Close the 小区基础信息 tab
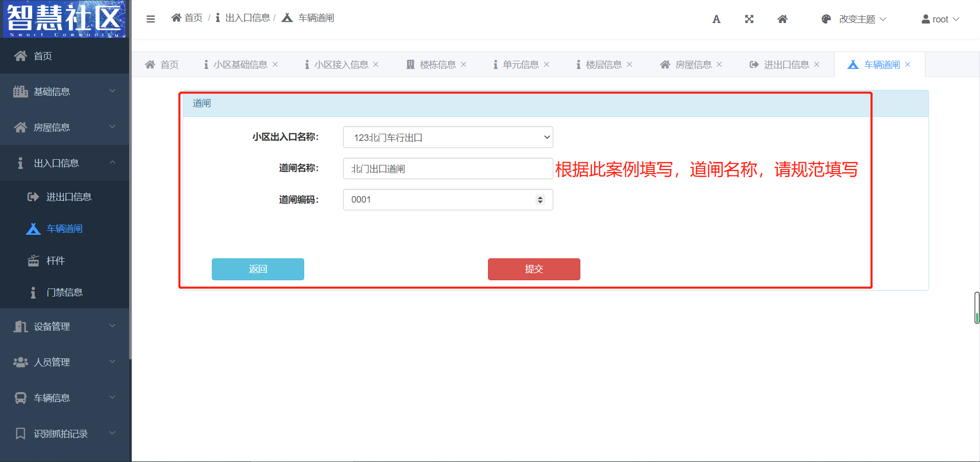This screenshot has height=462, width=980. pos(275,64)
